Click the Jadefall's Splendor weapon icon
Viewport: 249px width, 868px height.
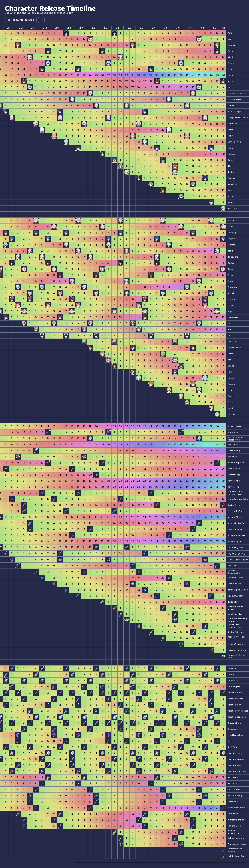[x=181, y=644]
